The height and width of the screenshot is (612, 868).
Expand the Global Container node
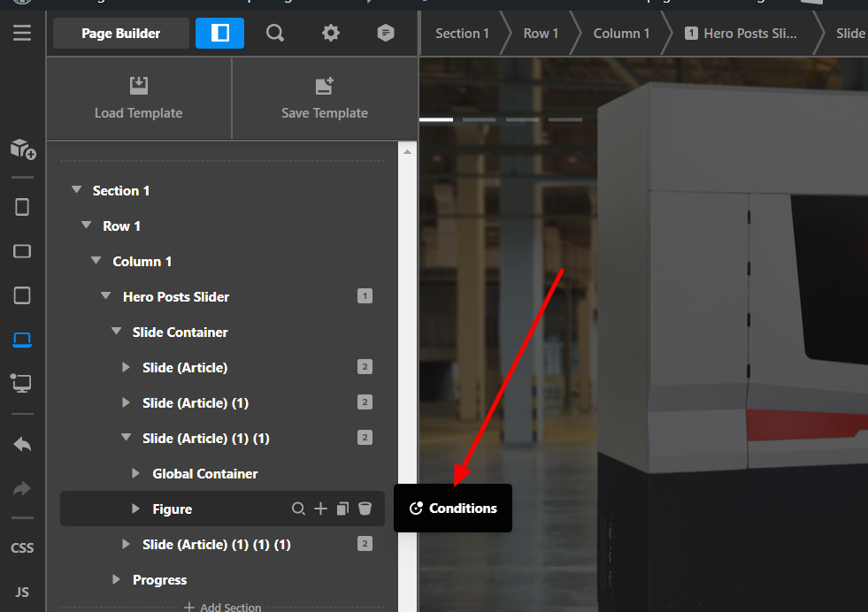pos(135,474)
